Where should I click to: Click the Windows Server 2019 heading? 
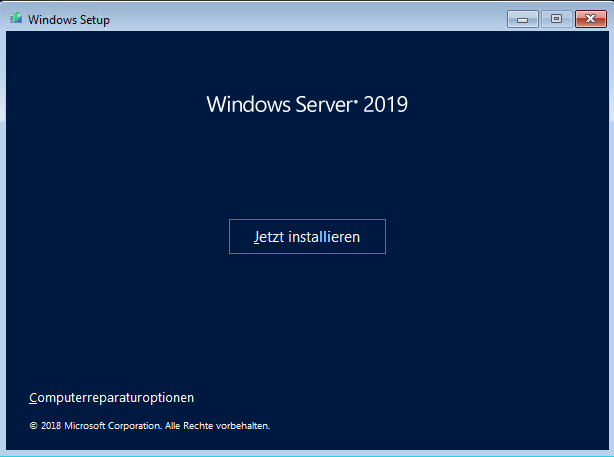[x=307, y=104]
